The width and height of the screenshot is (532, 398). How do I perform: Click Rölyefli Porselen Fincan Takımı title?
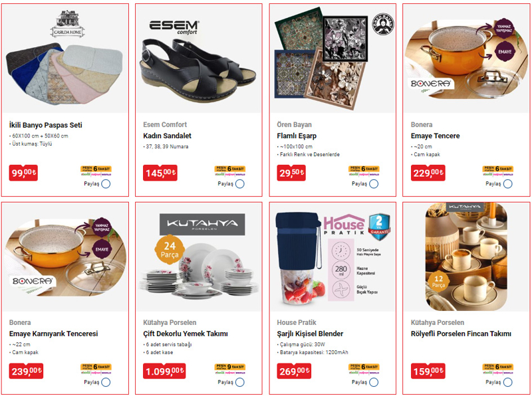pyautogui.click(x=461, y=334)
